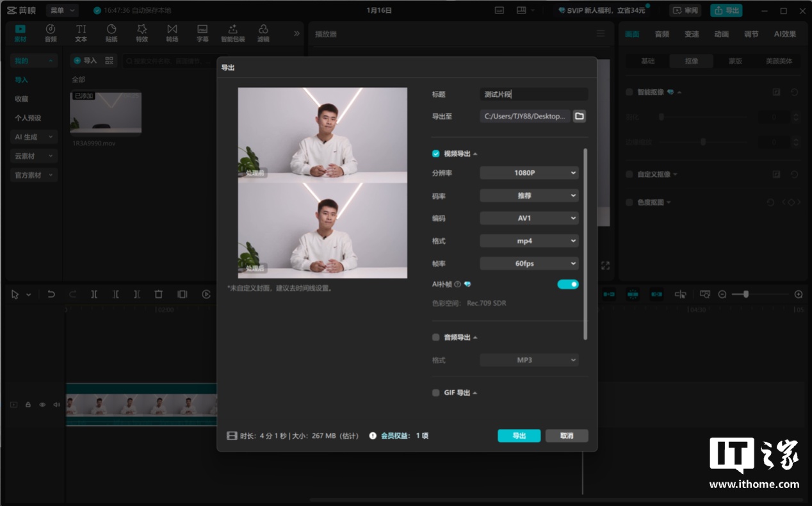Enable the 音频导出 audio export checkbox
This screenshot has width=812, height=506.
(436, 338)
